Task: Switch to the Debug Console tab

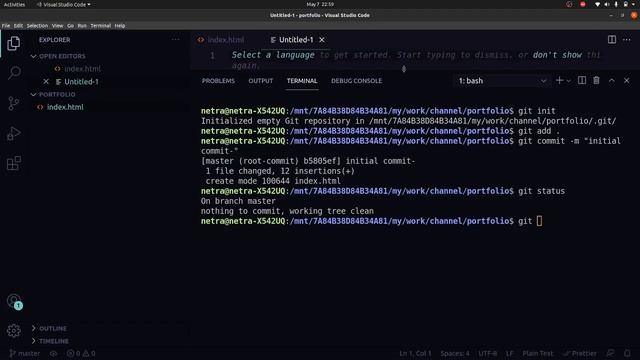Action: click(356, 81)
